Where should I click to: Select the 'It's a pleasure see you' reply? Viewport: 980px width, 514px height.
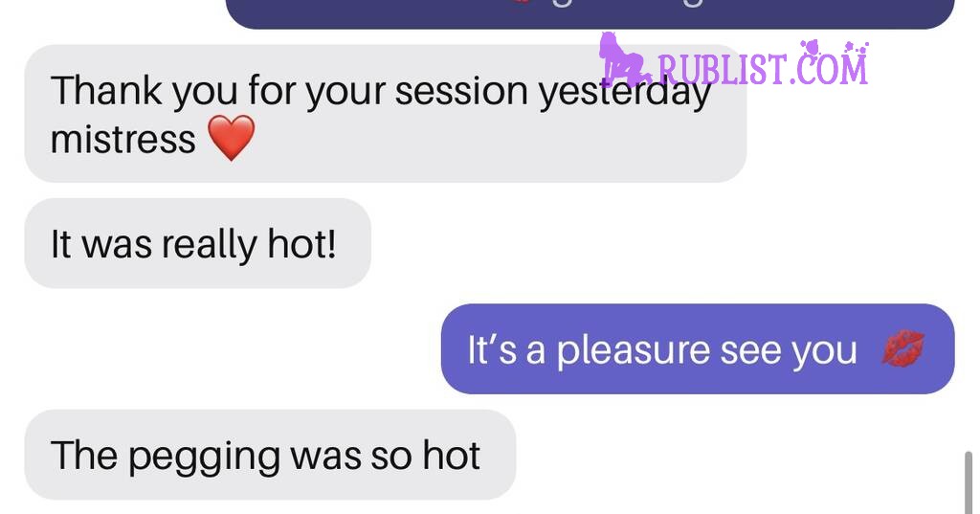(x=698, y=349)
